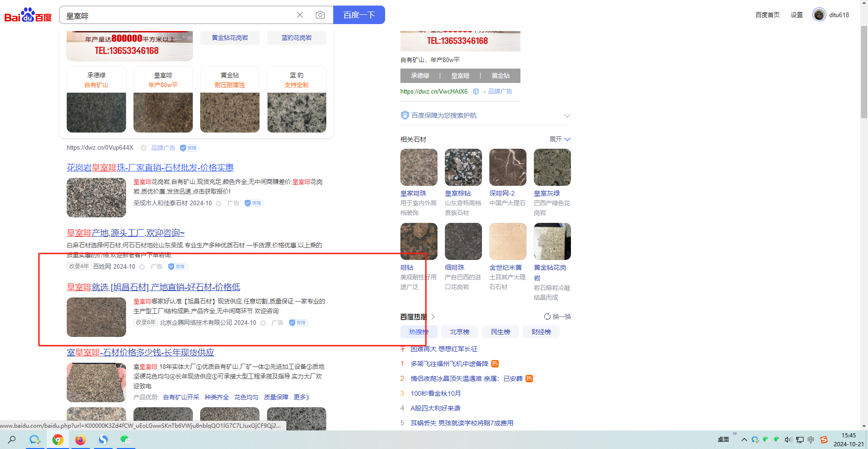Click the 换一换 refresh icon in 百度热搜
Viewport: 868px width, 449px height.
click(547, 316)
